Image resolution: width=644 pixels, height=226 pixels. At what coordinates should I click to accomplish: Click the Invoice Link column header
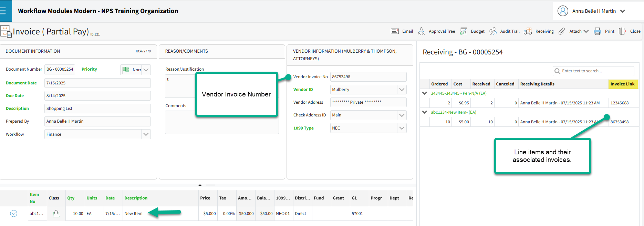[622, 84]
